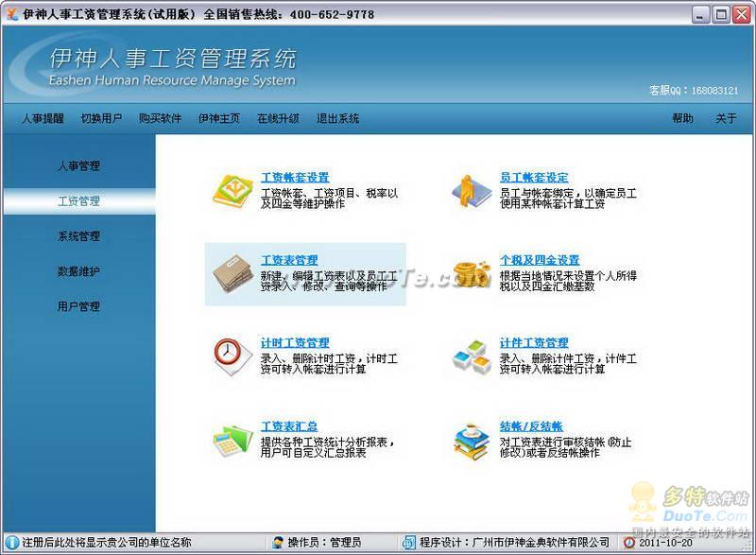Open the 工资表汇总 link
This screenshot has width=756, height=555.
click(289, 426)
